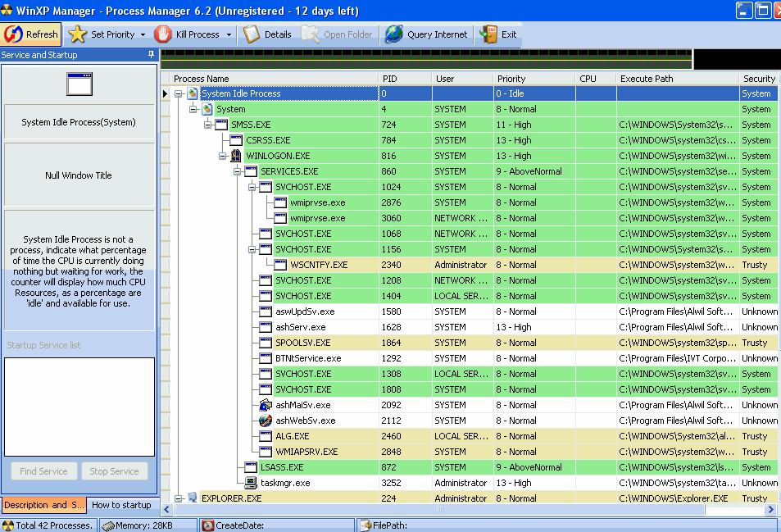This screenshot has width=781, height=532.
Task: Click the BTNtService.exe window icon
Action: (x=266, y=358)
